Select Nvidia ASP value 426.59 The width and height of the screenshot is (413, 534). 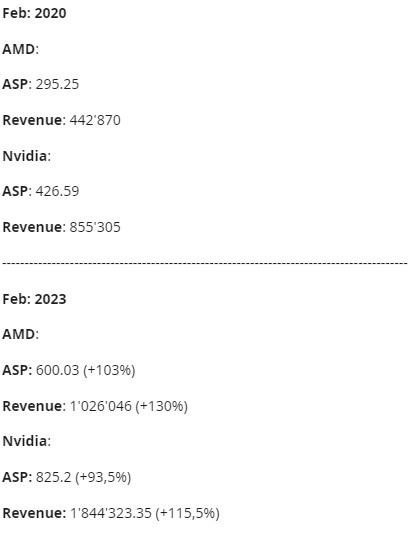(57, 191)
